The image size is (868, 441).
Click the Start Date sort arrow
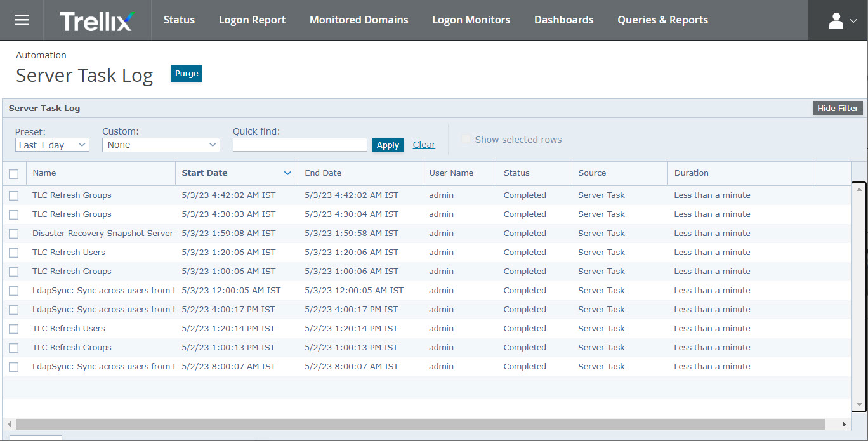click(x=287, y=173)
